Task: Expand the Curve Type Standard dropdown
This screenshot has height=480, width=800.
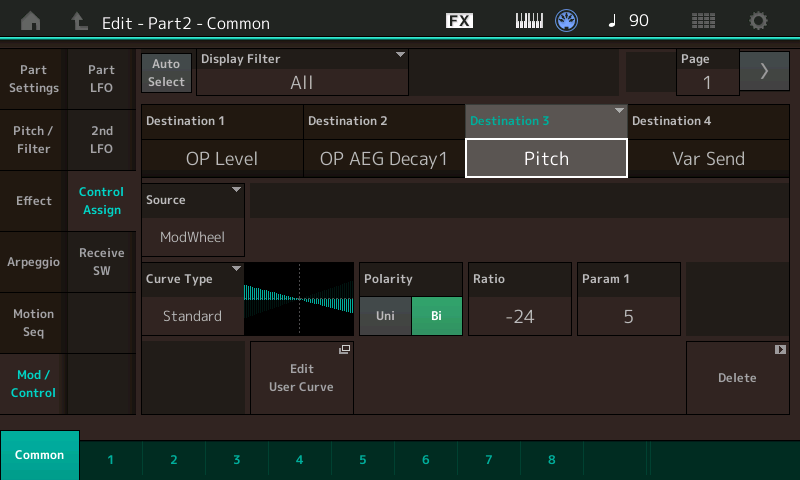Action: coord(192,298)
